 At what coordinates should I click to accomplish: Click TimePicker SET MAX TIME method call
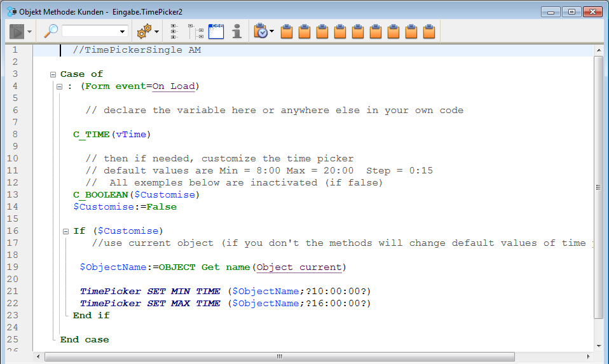pos(150,304)
